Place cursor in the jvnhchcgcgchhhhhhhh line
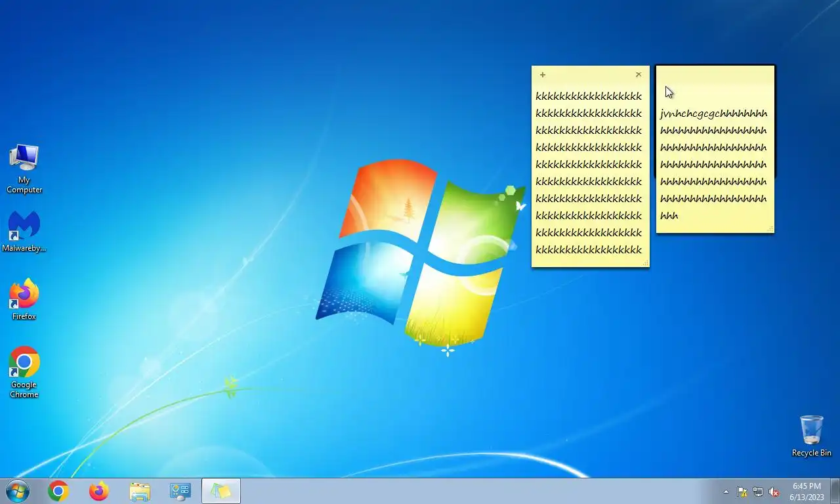Image resolution: width=840 pixels, height=504 pixels. coord(713,114)
